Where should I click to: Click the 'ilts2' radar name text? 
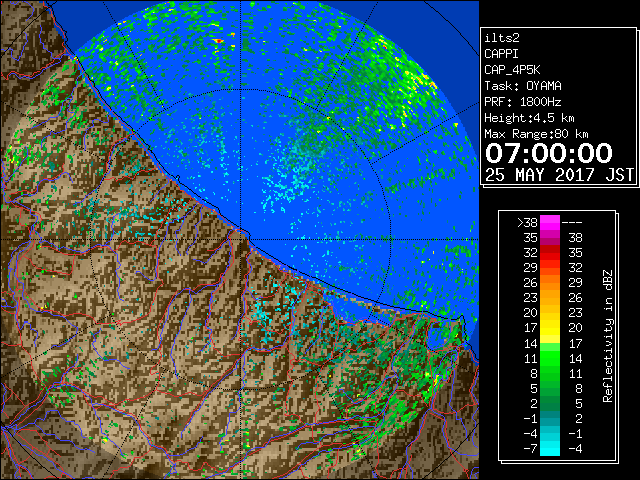pyautogui.click(x=502, y=38)
